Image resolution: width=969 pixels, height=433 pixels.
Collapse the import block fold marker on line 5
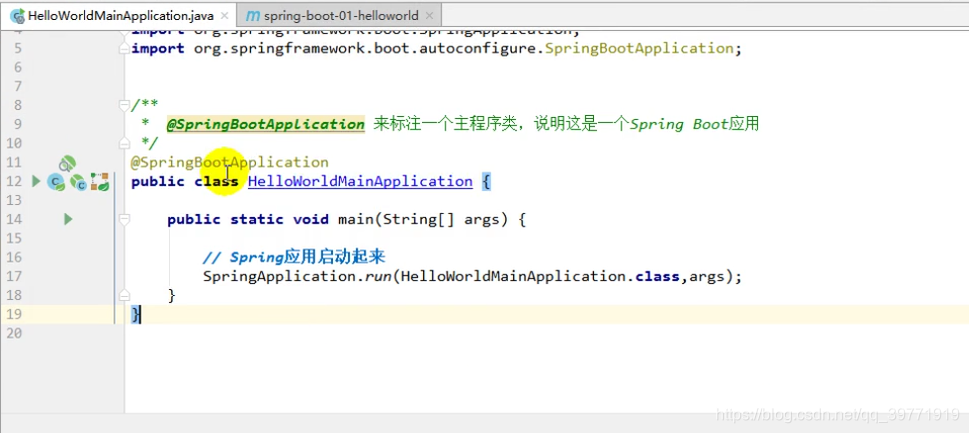(125, 48)
